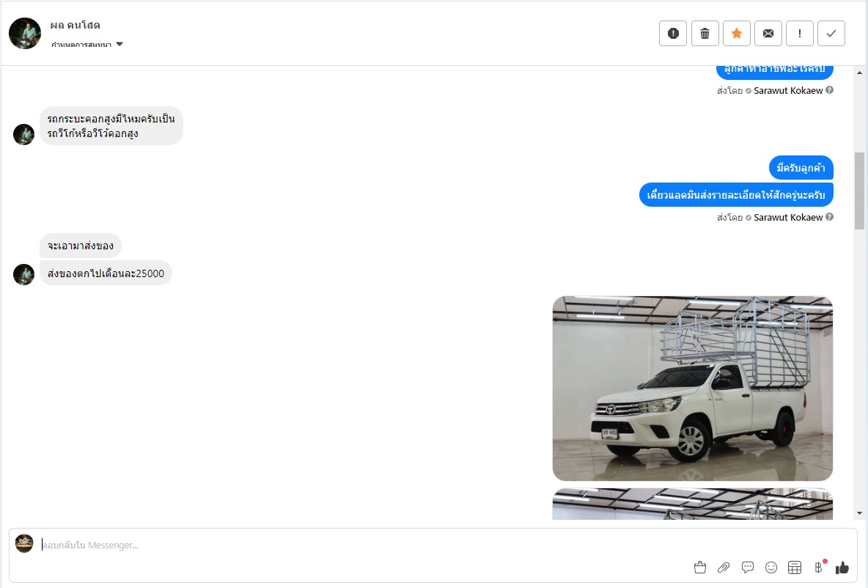
Task: Send a thumbs-up like
Action: (842, 567)
